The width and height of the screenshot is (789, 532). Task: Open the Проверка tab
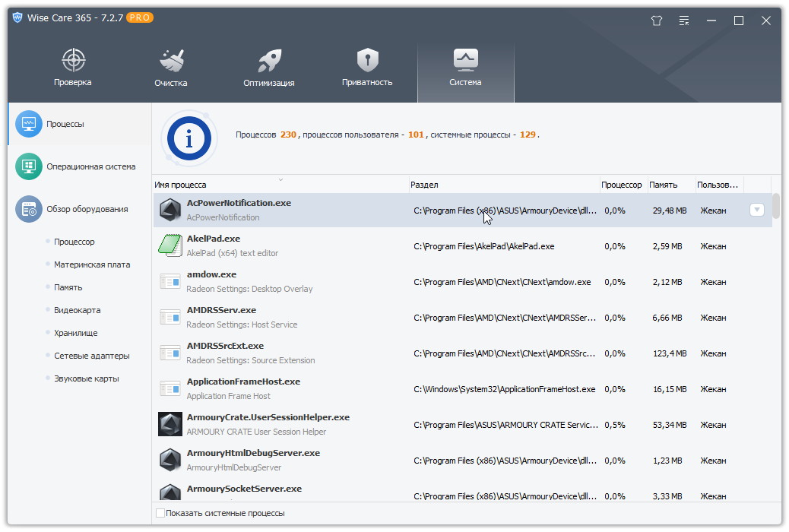[x=73, y=68]
